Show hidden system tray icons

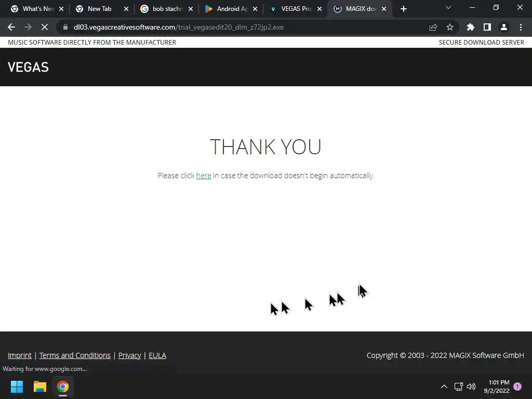click(x=444, y=387)
